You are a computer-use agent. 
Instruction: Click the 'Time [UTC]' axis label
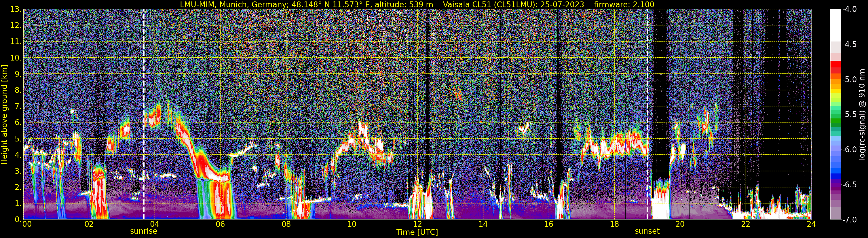pos(417,232)
